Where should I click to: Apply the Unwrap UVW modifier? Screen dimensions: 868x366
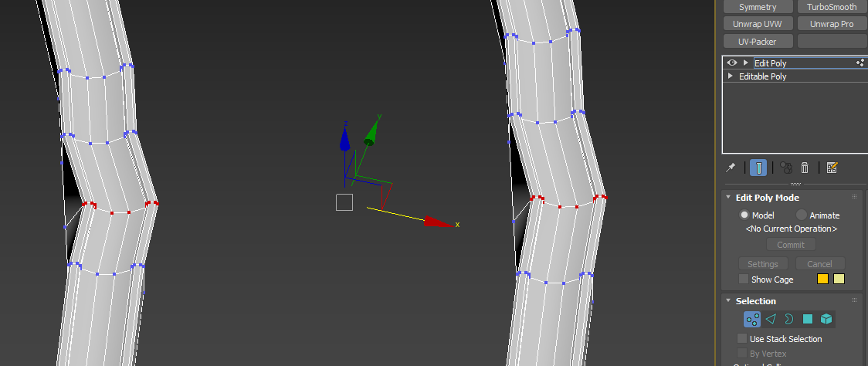pos(758,24)
